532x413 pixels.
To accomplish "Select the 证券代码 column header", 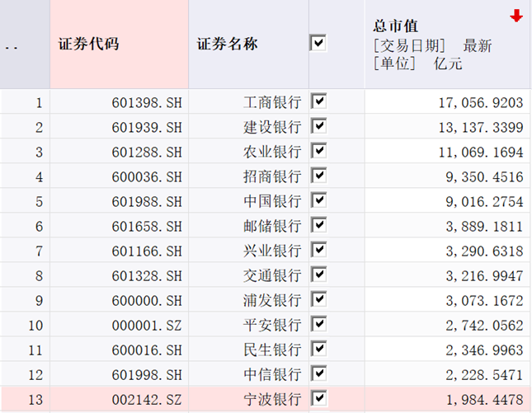I will pyautogui.click(x=119, y=44).
